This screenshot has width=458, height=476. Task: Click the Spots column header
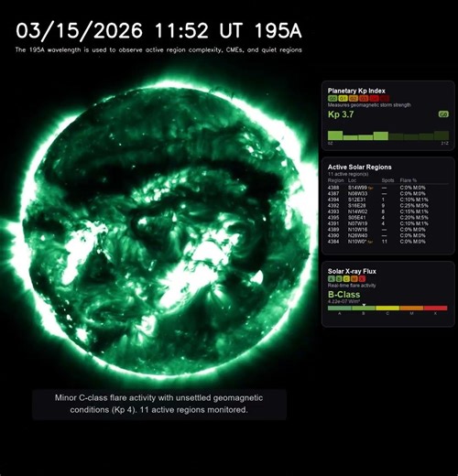tap(387, 180)
